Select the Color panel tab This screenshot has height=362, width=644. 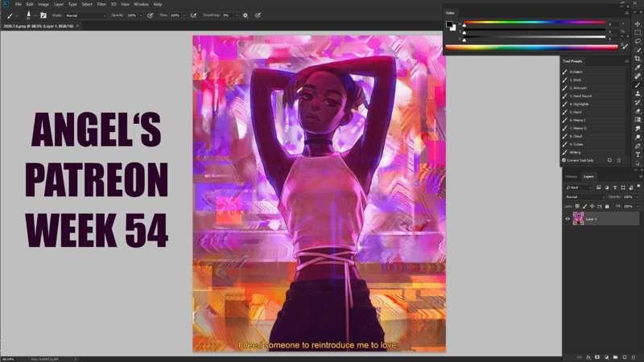[451, 13]
